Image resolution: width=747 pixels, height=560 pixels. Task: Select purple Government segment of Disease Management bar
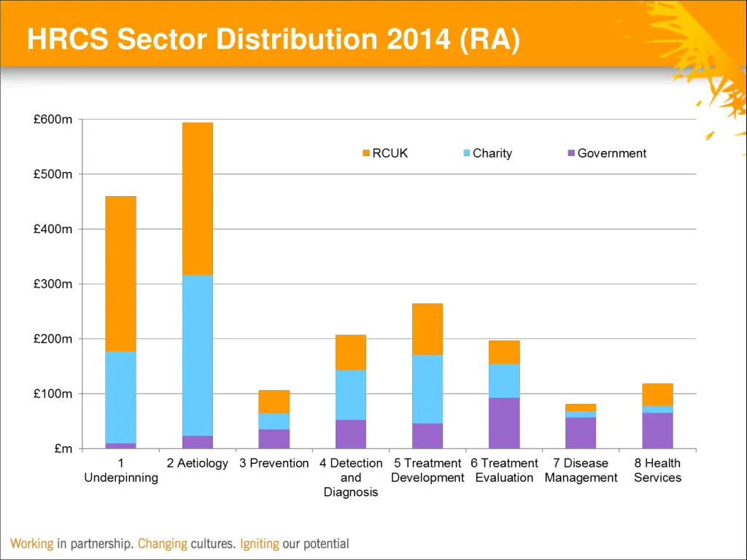(x=581, y=432)
